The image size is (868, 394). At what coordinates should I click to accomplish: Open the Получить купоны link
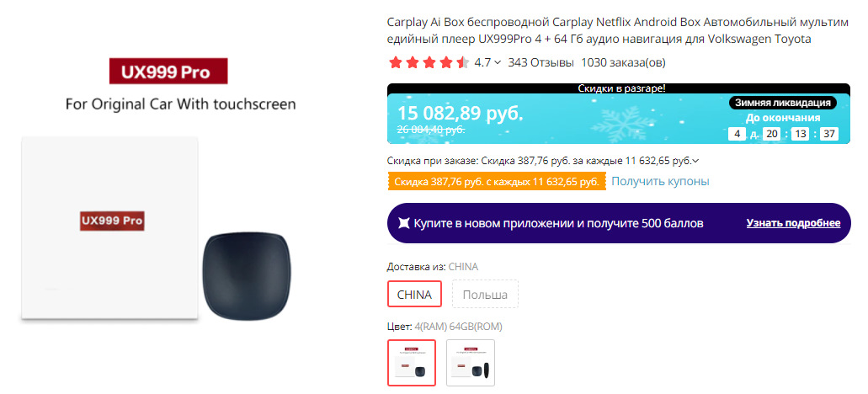click(660, 181)
